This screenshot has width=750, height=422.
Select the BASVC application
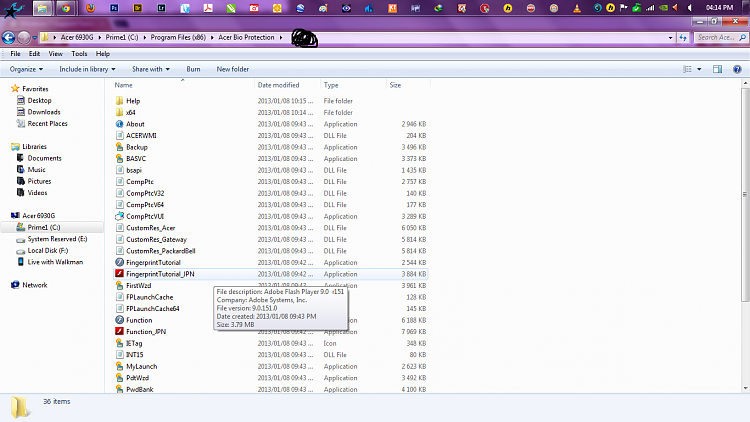click(x=136, y=158)
